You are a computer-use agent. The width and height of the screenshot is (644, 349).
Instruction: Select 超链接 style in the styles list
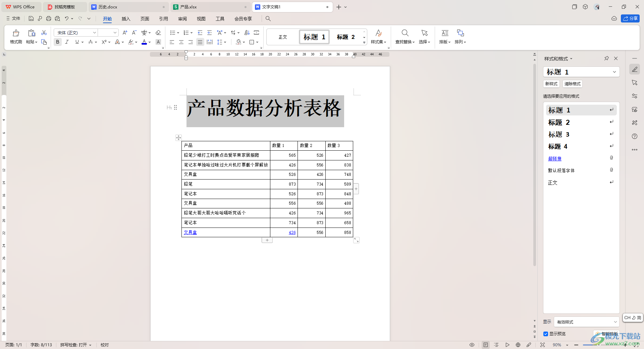(x=555, y=158)
